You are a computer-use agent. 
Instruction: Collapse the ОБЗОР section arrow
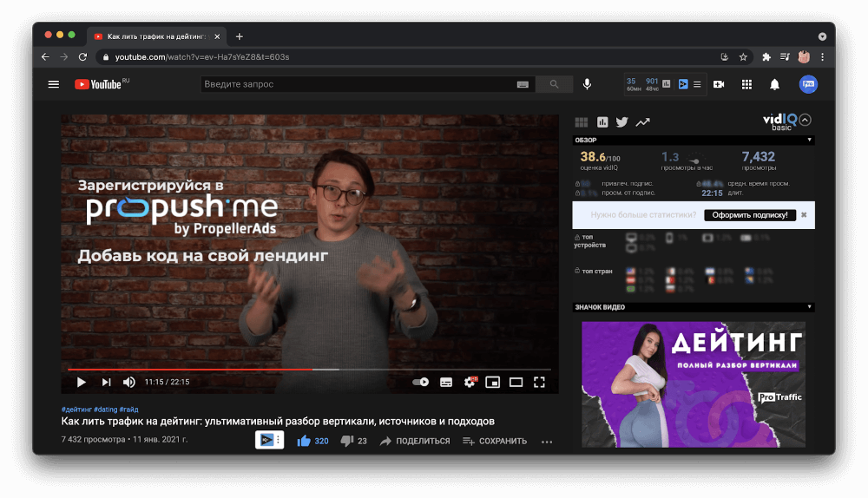coord(810,140)
